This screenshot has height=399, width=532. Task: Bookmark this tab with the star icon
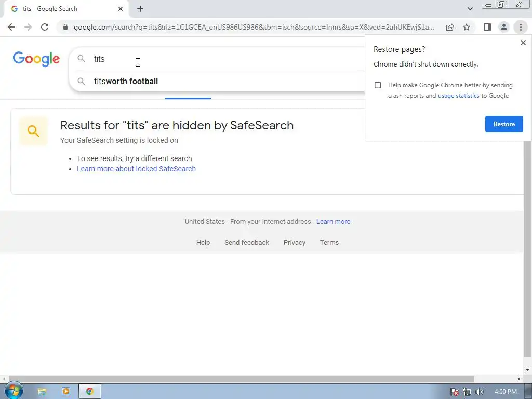coord(467,27)
